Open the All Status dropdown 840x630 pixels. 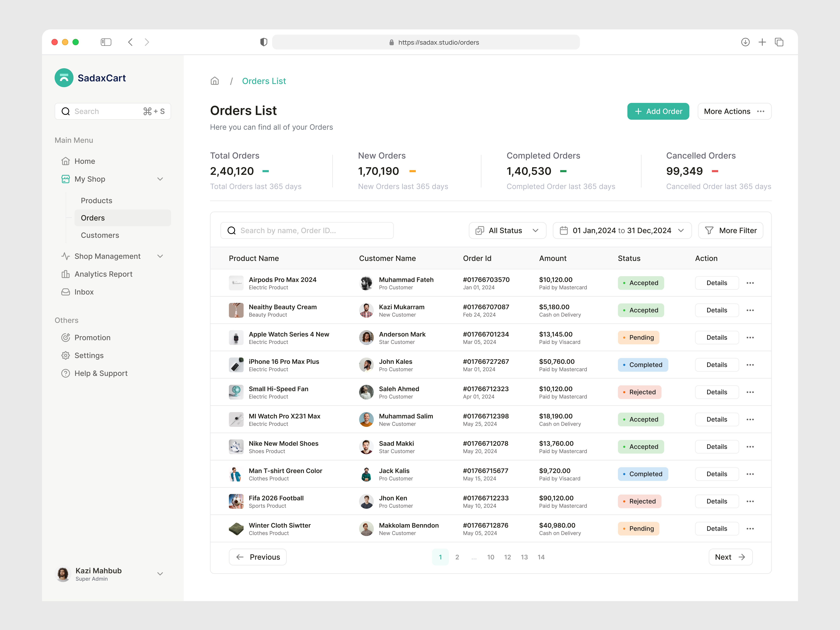click(507, 230)
